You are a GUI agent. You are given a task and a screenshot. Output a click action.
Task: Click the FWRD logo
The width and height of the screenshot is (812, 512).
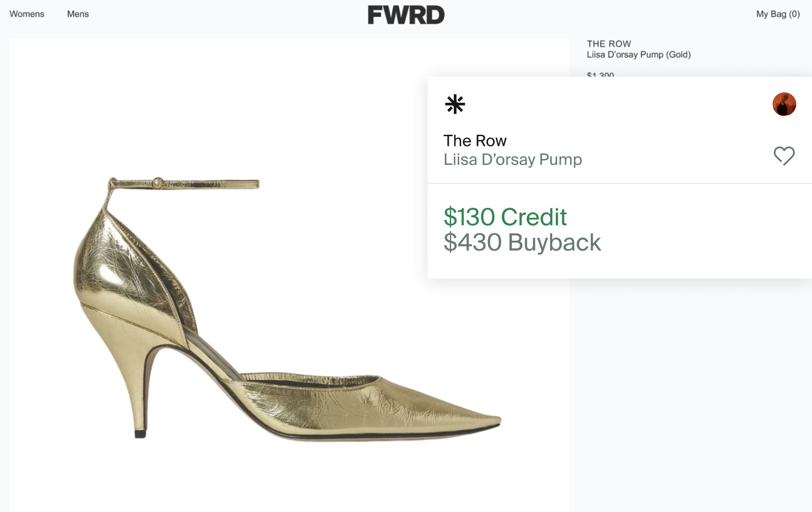[x=406, y=15]
